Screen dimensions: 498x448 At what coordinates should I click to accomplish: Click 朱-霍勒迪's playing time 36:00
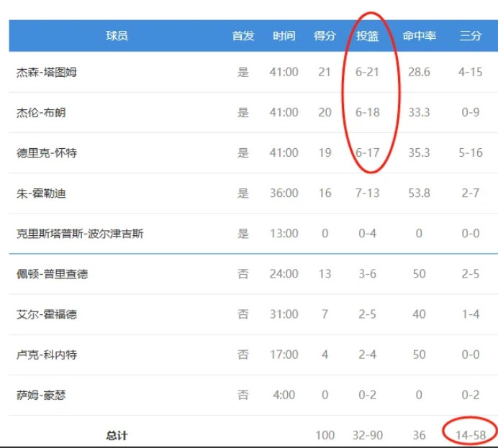click(284, 193)
